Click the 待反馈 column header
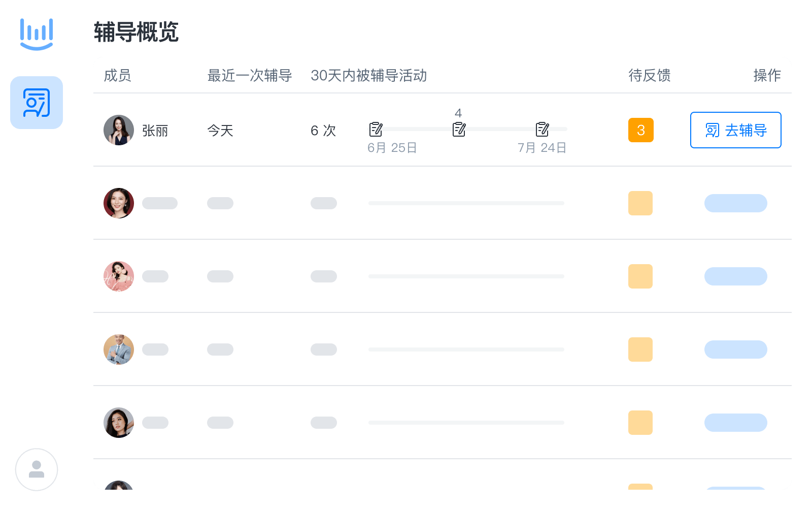812x508 pixels. pyautogui.click(x=650, y=76)
